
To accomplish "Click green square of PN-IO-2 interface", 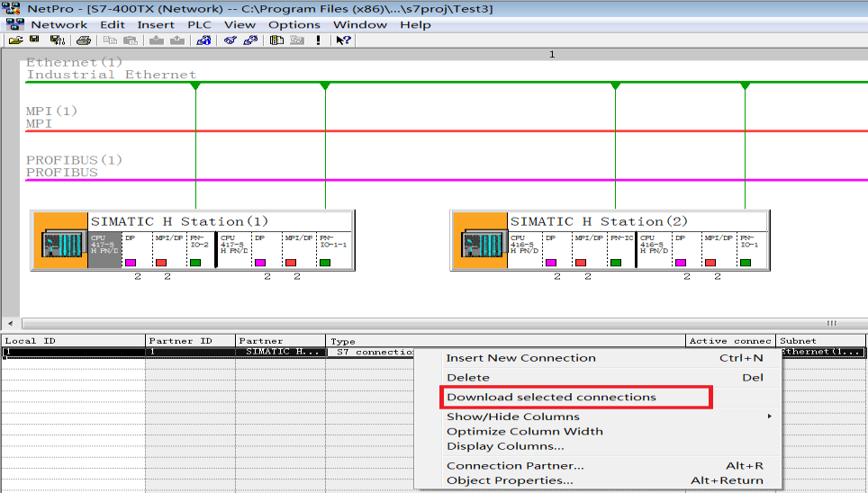I will (x=195, y=263).
